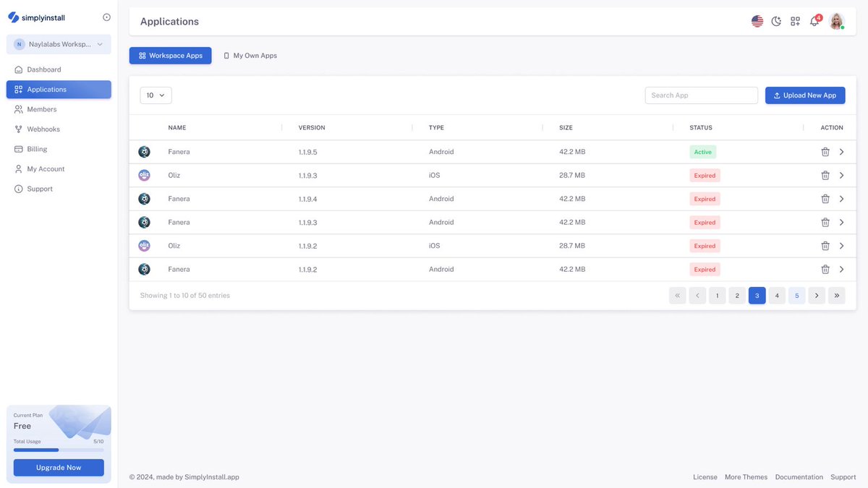Viewport: 868px width, 488px height.
Task: Go to next page arrow
Action: tap(817, 296)
